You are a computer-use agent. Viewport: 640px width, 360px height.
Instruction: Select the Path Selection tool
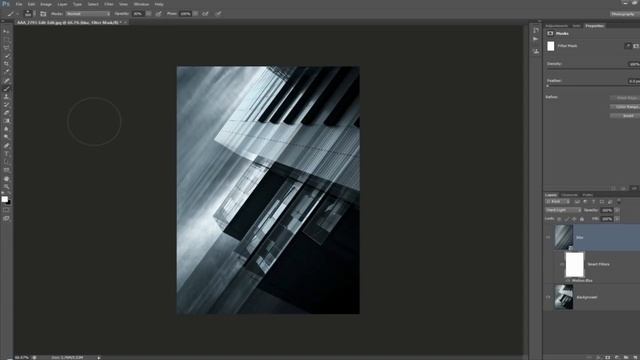point(6,162)
